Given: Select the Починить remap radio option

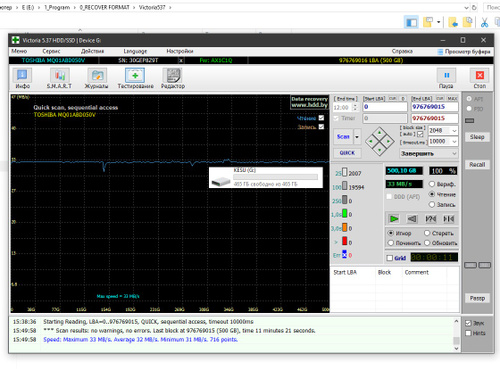Looking at the screenshot, I should coord(391,243).
